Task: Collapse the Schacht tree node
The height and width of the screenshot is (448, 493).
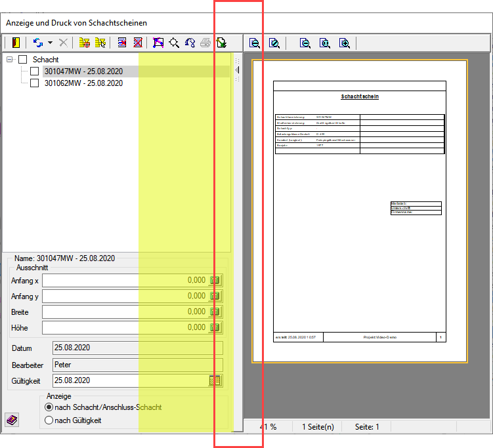Action: 10,60
